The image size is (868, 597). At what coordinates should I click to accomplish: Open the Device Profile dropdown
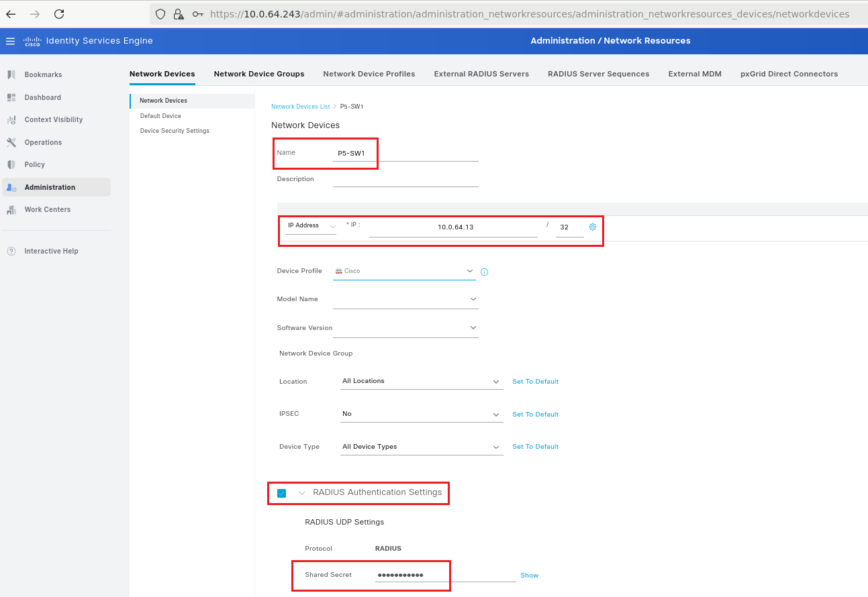[x=405, y=271]
